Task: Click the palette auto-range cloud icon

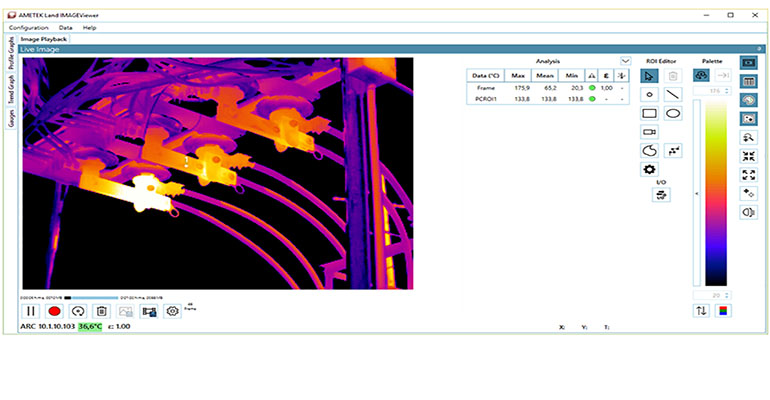Action: pos(701,75)
